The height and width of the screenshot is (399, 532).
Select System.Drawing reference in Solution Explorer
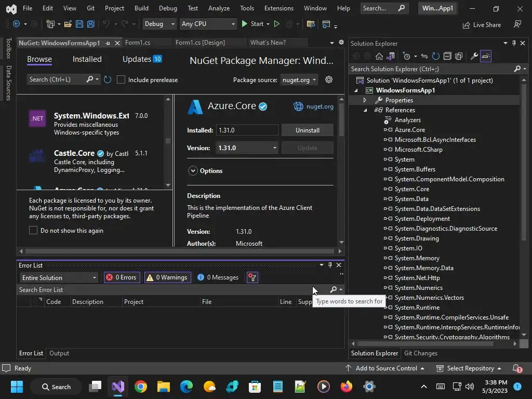(417, 238)
